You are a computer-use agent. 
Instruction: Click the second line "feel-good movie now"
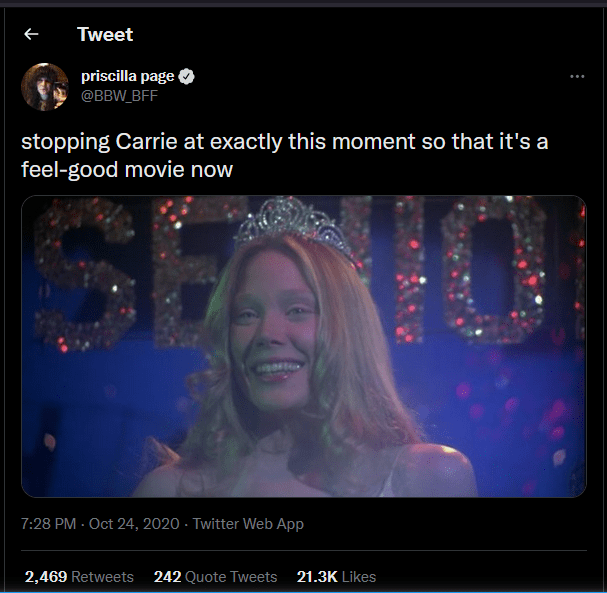pyautogui.click(x=127, y=170)
